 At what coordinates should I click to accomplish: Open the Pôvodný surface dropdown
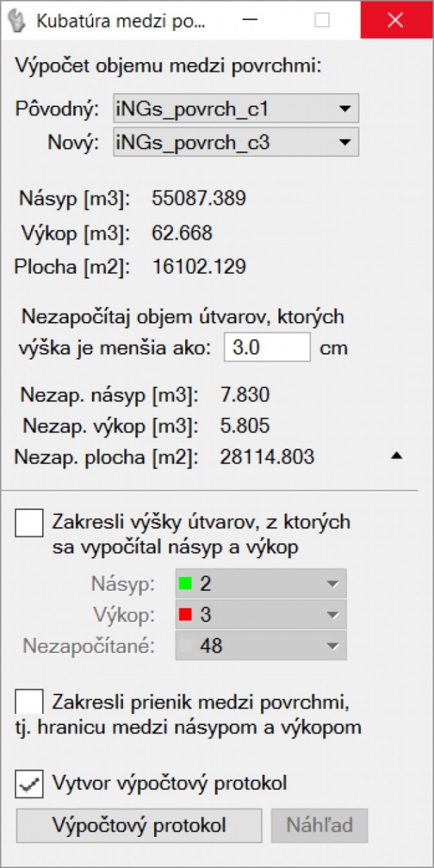pyautogui.click(x=236, y=110)
